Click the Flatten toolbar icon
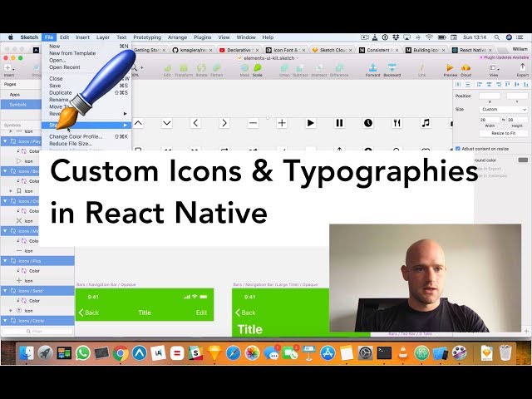 [216, 68]
